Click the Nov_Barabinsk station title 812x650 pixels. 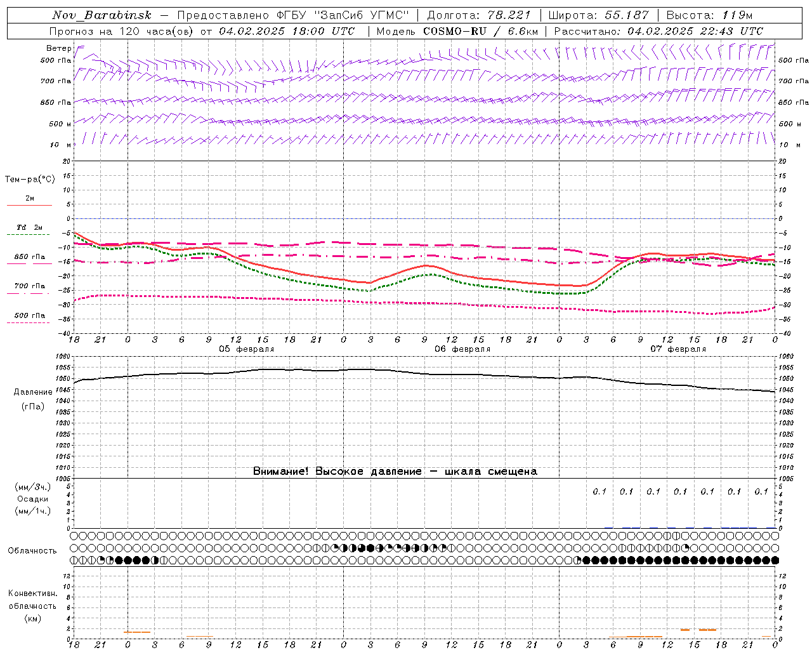pos(102,15)
